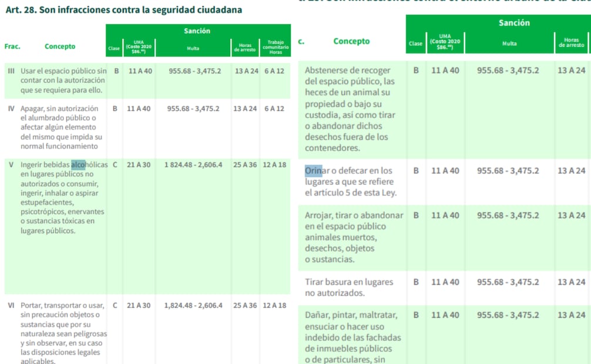591x364 pixels.
Task: Click '25 A 36' arrest hours in fraction VI row
Action: click(245, 305)
